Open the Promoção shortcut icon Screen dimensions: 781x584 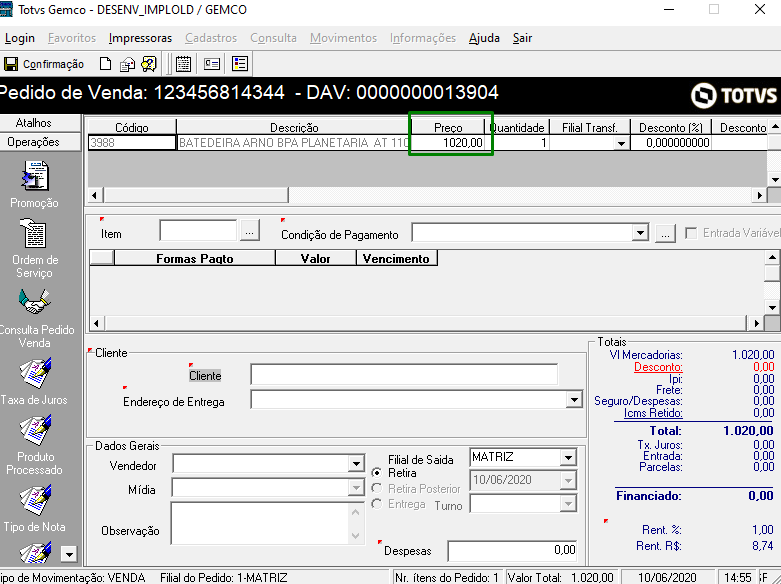(x=34, y=176)
